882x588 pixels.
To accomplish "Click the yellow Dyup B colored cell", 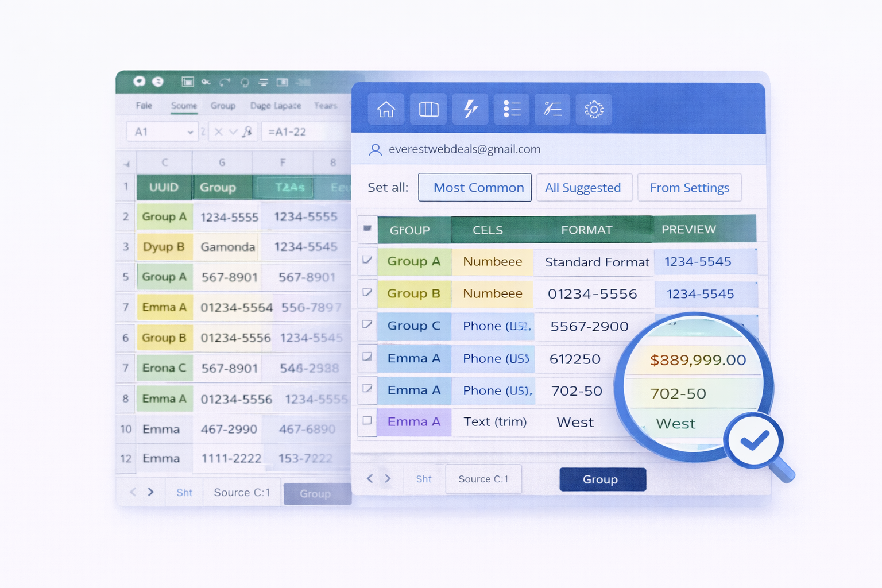I will [x=164, y=247].
